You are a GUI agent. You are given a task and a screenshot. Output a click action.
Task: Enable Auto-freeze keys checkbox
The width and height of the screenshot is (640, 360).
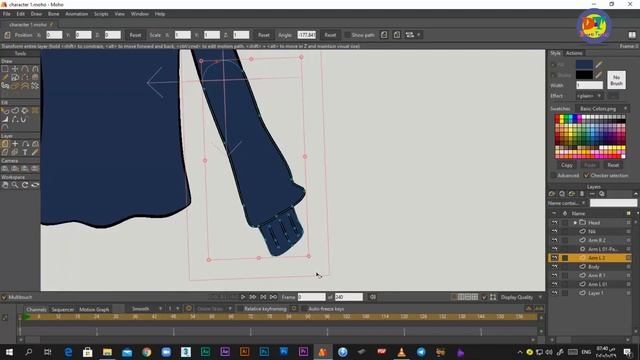304,309
